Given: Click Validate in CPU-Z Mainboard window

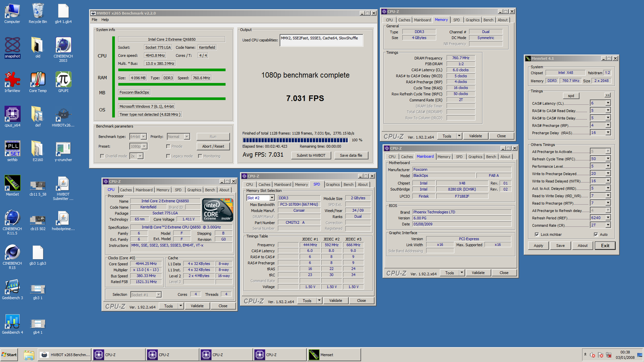Looking at the screenshot, I should [478, 273].
